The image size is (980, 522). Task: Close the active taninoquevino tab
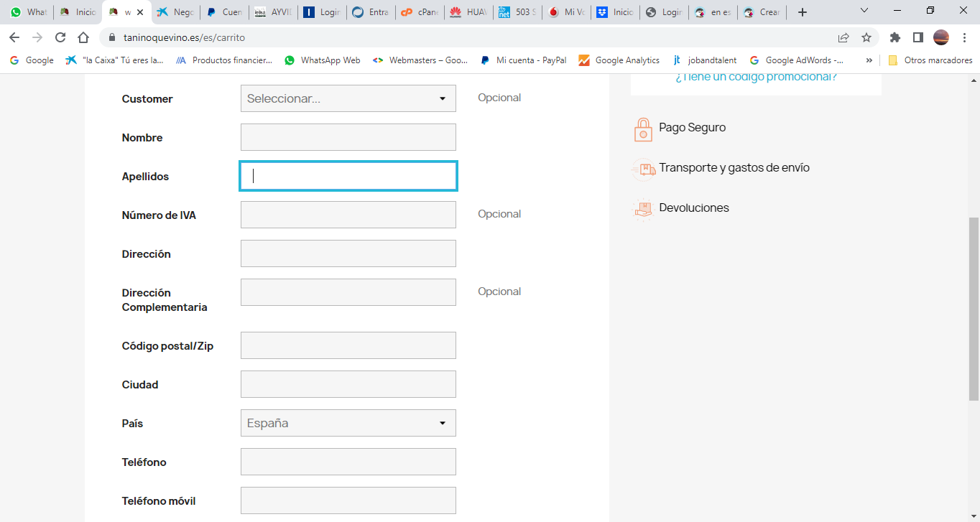tap(139, 12)
